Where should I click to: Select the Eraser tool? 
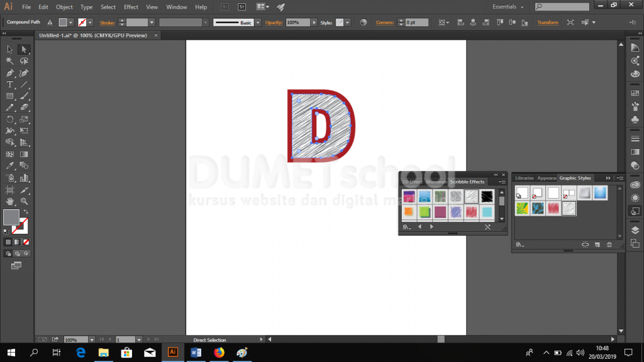pos(24,107)
